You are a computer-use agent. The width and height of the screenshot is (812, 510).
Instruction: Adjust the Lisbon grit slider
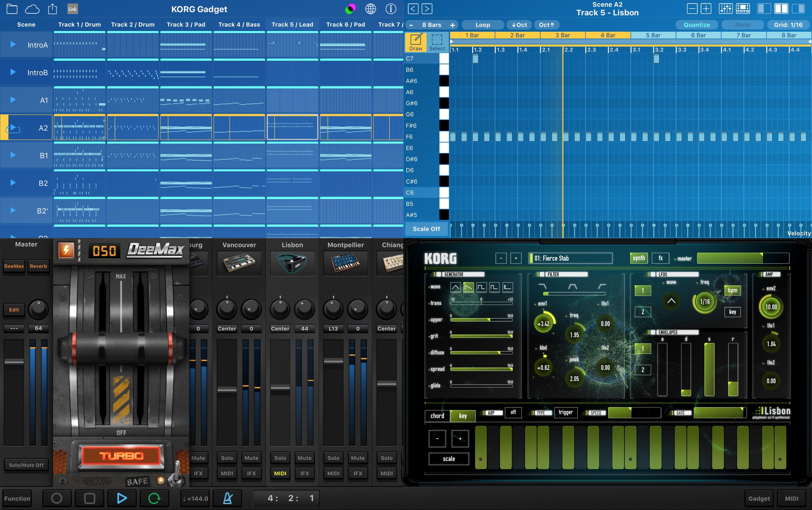[x=481, y=336]
